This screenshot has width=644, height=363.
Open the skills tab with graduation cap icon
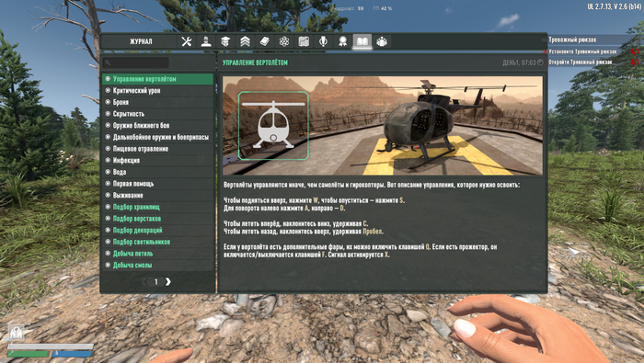click(x=225, y=41)
